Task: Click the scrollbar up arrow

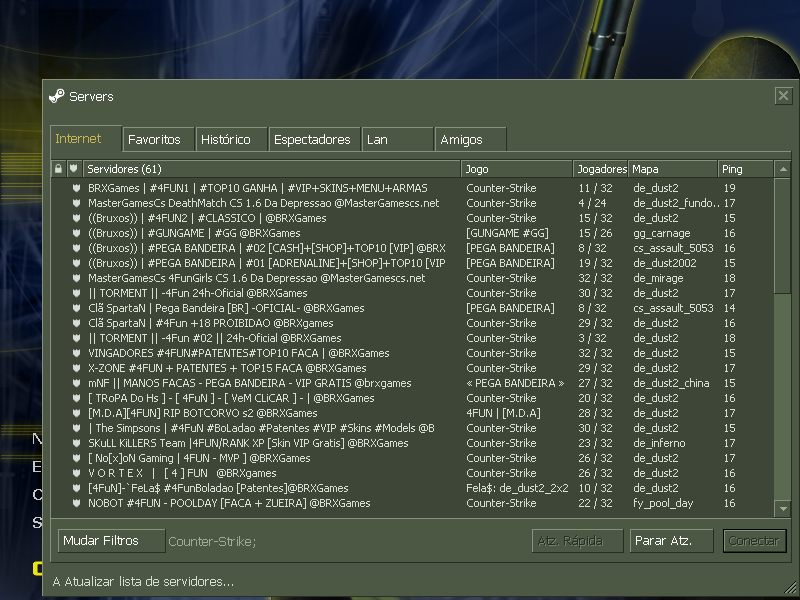Action: tap(783, 169)
